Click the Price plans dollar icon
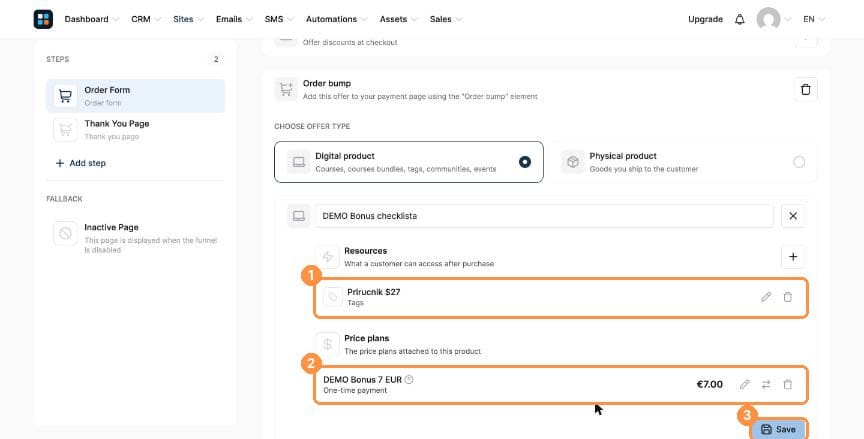This screenshot has width=864, height=439. click(327, 344)
